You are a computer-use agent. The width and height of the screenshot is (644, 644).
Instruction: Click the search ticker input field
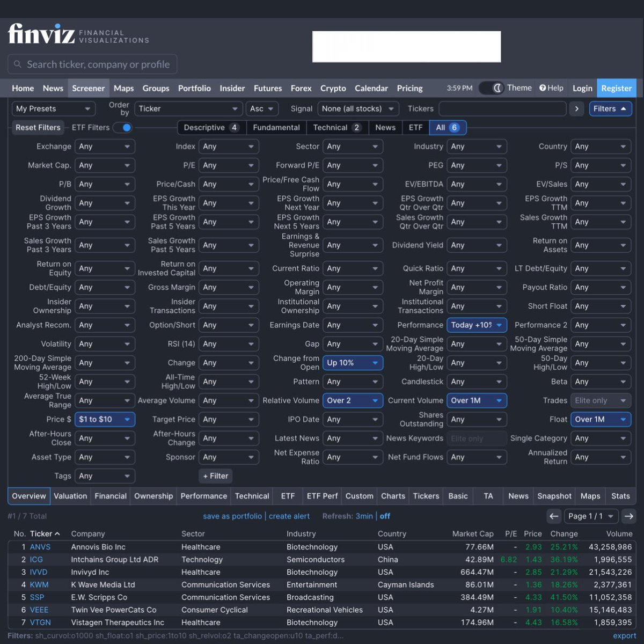click(x=92, y=64)
